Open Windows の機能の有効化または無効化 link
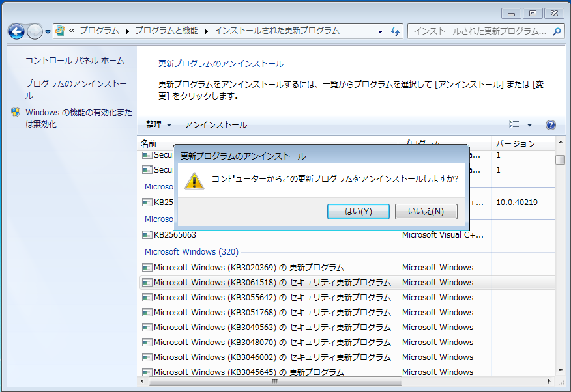This screenshot has width=571, height=392. [79, 118]
